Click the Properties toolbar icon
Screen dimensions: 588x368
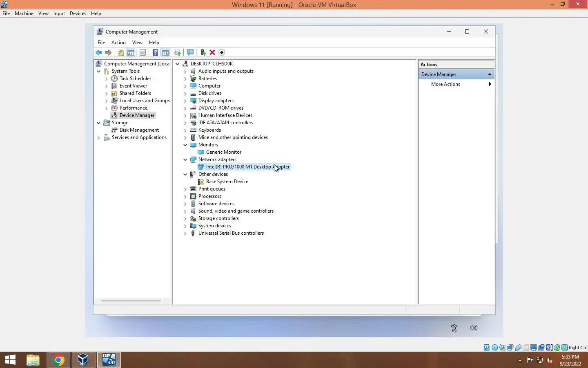pos(143,52)
